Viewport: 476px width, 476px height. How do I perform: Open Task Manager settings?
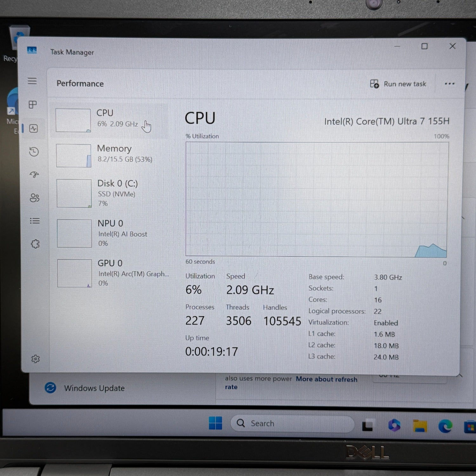[x=36, y=359]
